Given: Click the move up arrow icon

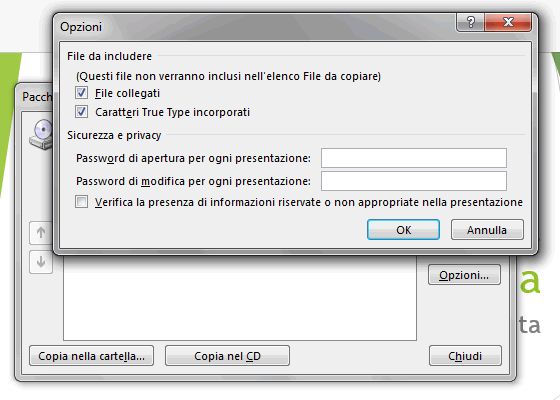Looking at the screenshot, I should 41,233.
